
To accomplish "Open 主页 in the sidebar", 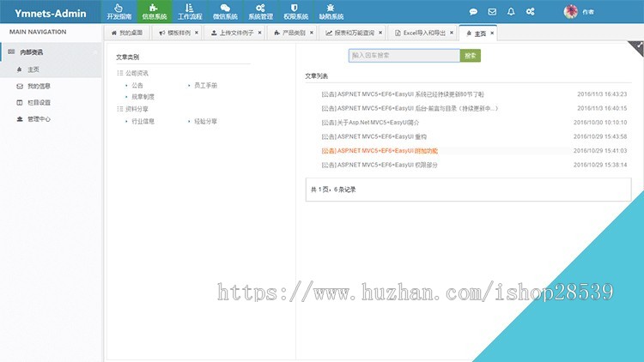I will point(51,69).
